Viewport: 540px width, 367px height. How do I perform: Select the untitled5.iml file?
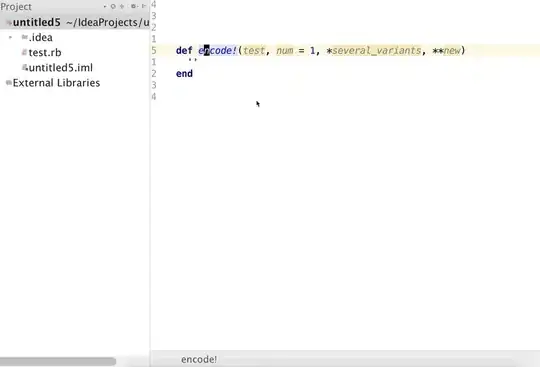(x=61, y=67)
